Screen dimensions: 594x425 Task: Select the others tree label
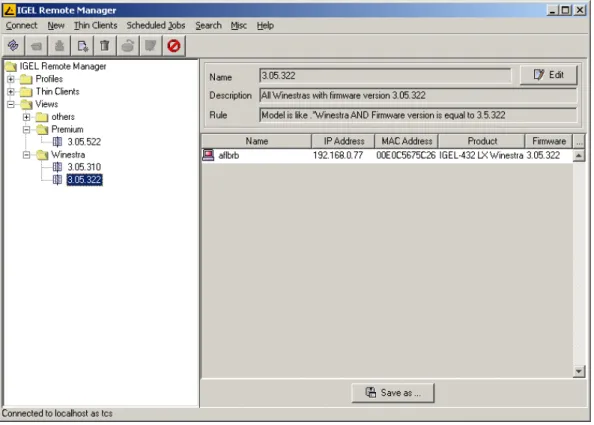pos(63,117)
